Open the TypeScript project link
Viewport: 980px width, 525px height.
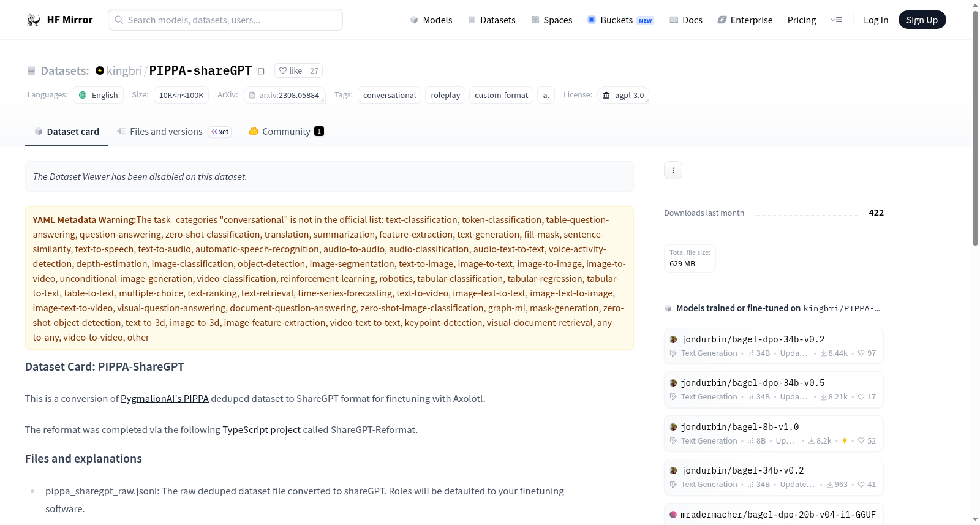(x=262, y=429)
